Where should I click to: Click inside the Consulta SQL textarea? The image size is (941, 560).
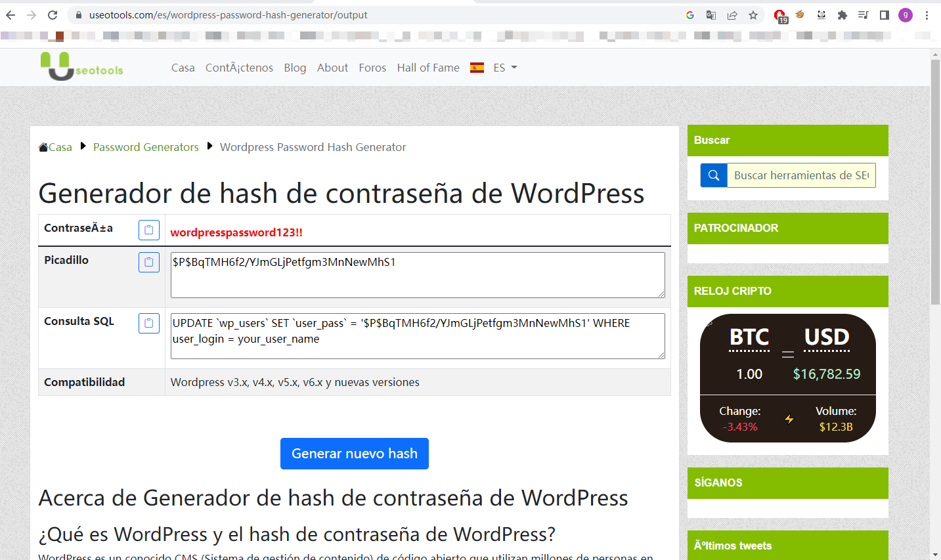418,336
